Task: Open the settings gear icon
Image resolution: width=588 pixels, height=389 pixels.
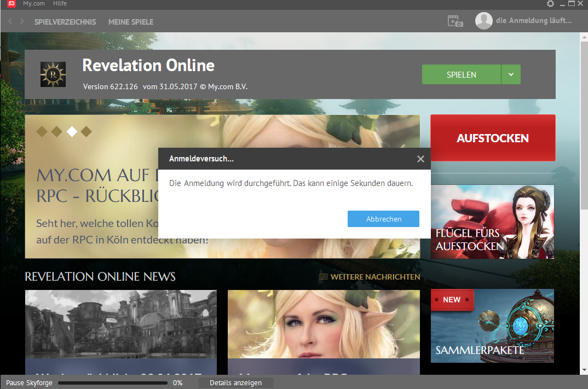Action: pyautogui.click(x=550, y=4)
